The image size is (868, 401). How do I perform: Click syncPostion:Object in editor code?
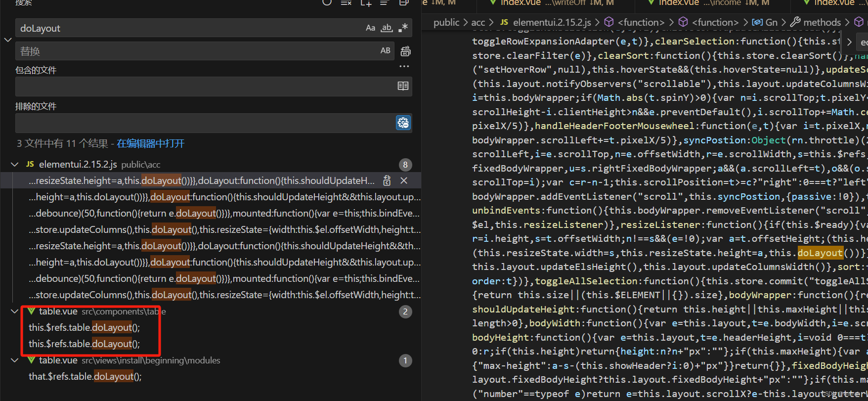pos(735,140)
